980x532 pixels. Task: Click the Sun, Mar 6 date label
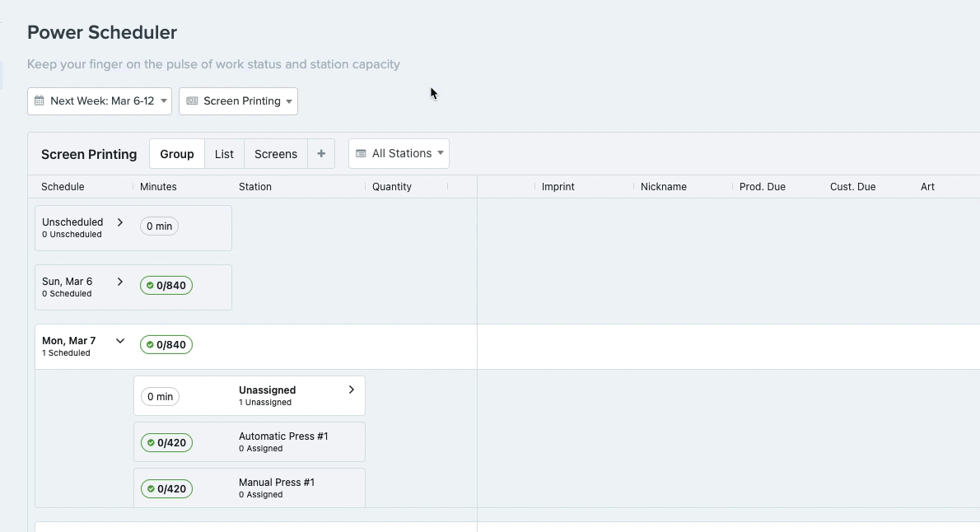point(67,282)
